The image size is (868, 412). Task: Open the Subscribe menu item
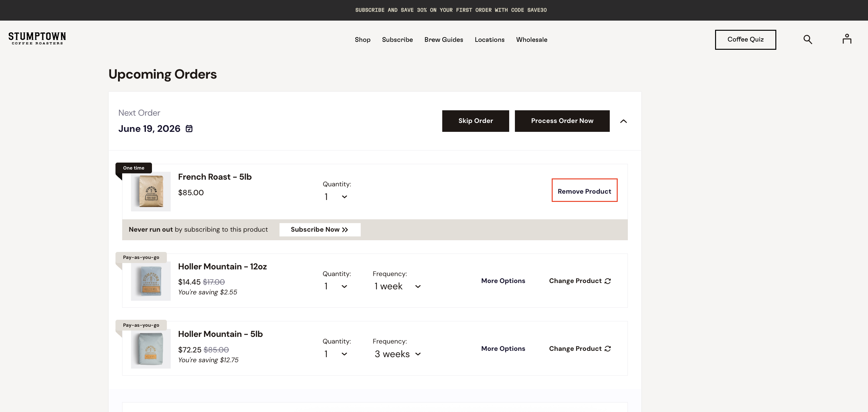[x=397, y=40]
